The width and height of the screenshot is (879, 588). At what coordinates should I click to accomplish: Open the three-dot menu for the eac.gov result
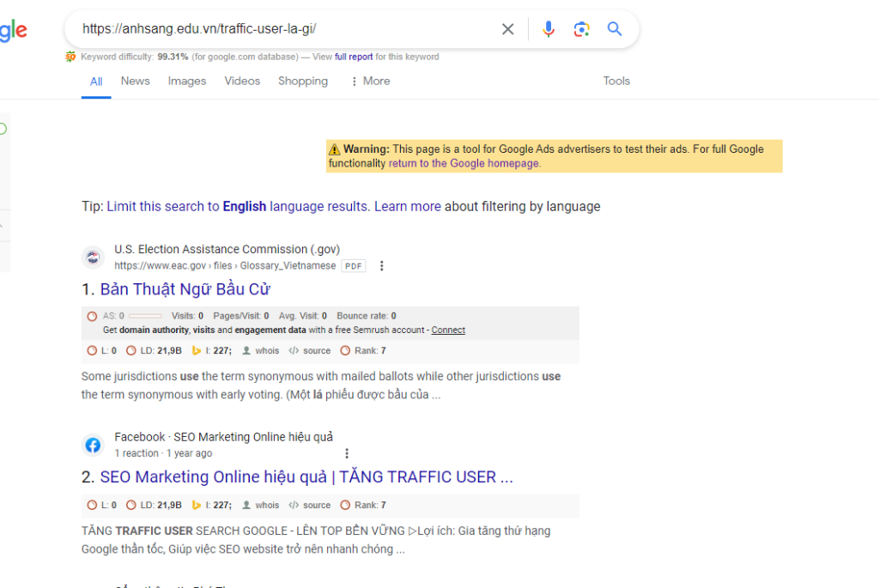[382, 266]
